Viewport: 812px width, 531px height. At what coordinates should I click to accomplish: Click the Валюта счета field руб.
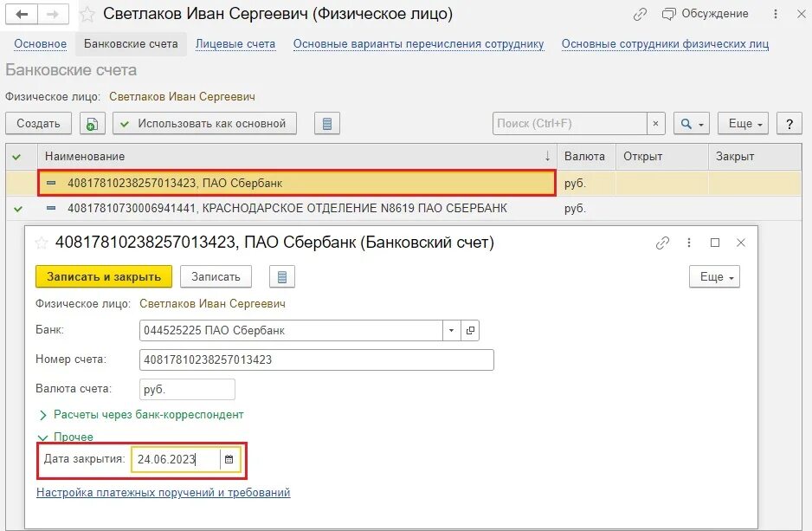tap(187, 389)
